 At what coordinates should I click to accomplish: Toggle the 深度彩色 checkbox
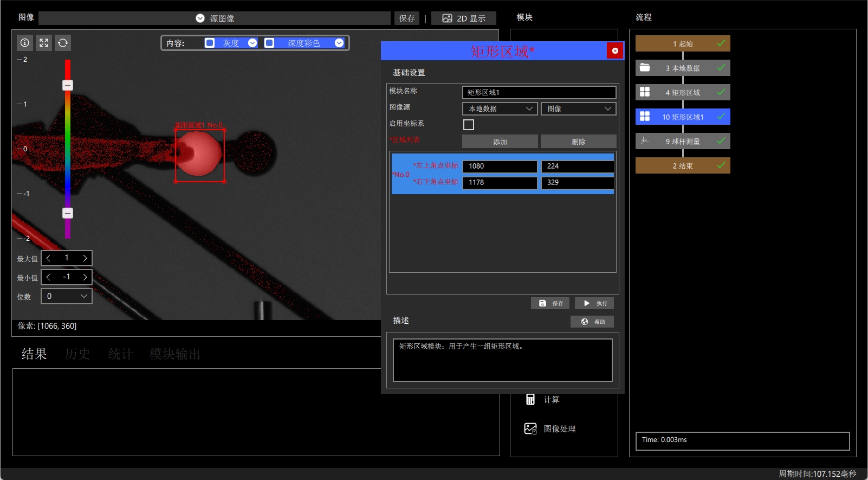click(x=269, y=43)
